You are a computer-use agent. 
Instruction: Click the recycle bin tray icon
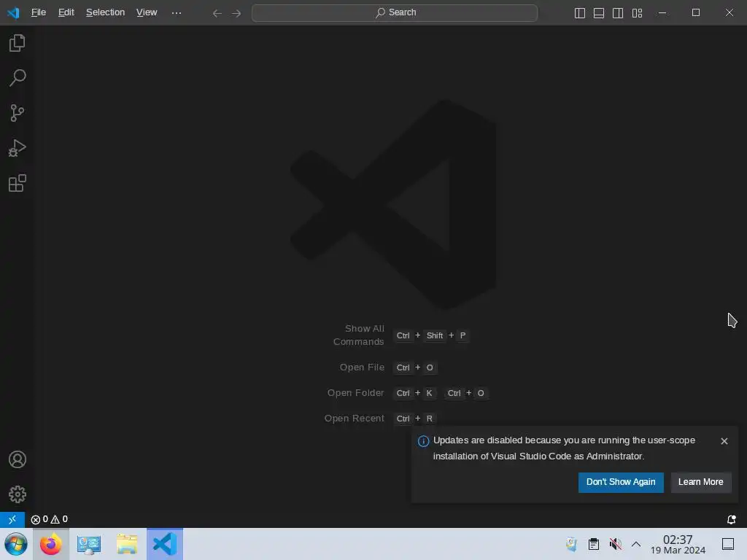[x=572, y=544]
